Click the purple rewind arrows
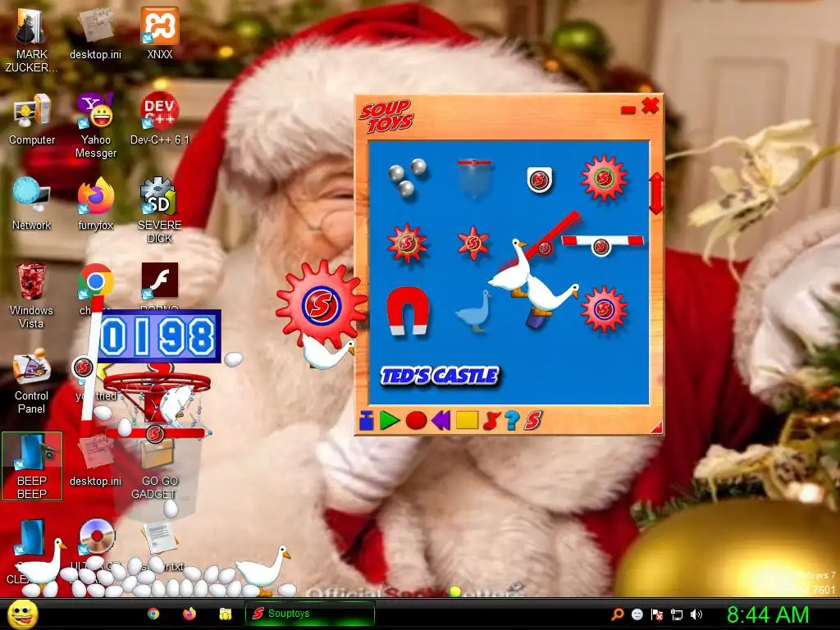 [441, 421]
